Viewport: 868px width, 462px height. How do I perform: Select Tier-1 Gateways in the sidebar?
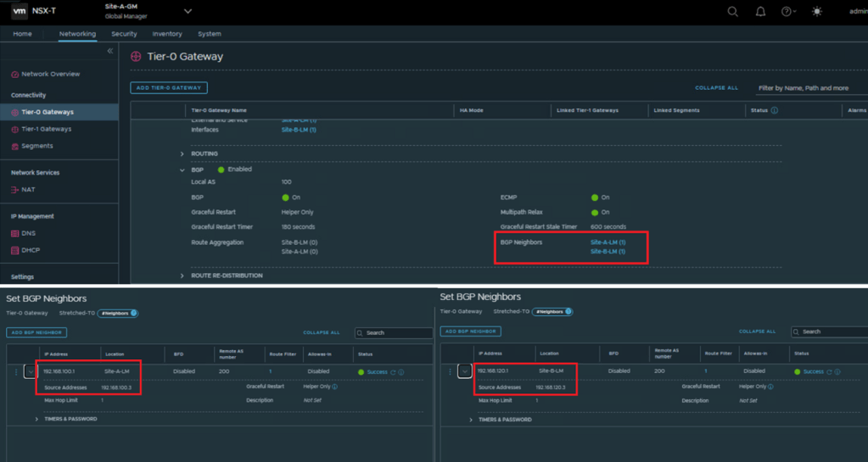coord(46,130)
